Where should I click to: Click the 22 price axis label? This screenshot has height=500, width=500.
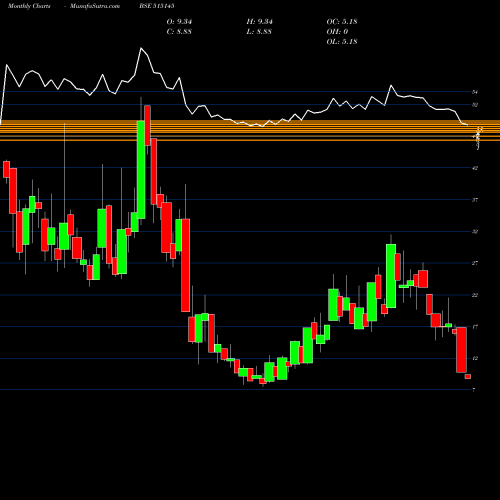pos(475,295)
